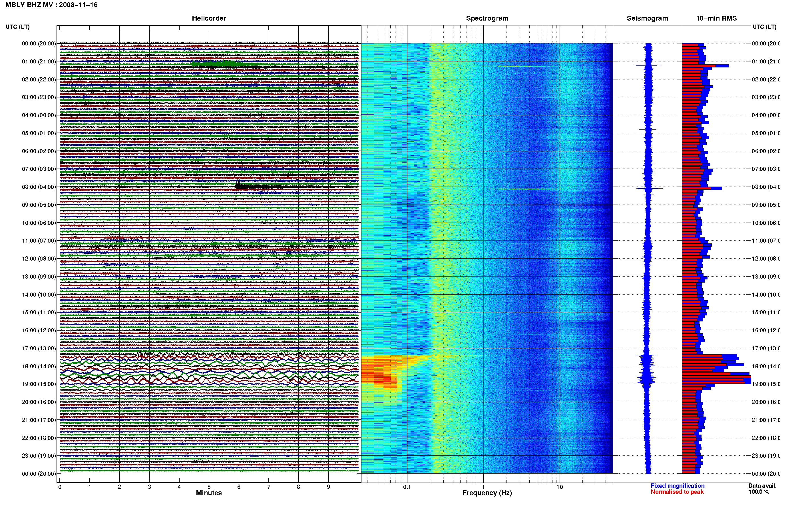Click the '100.0 %' data availability value

point(759,492)
